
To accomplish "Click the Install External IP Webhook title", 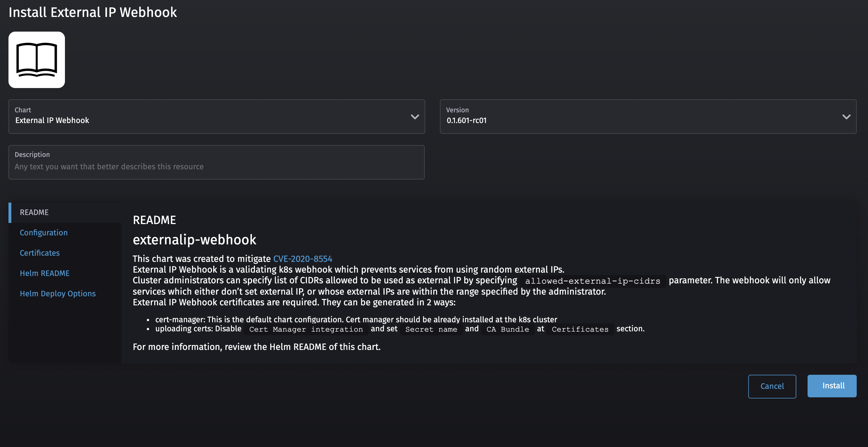I will point(93,12).
